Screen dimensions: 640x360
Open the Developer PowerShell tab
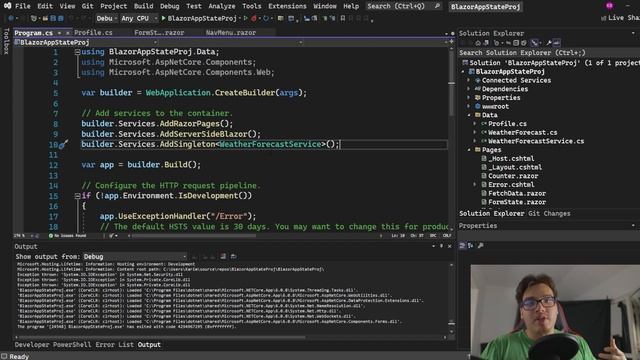click(53, 345)
